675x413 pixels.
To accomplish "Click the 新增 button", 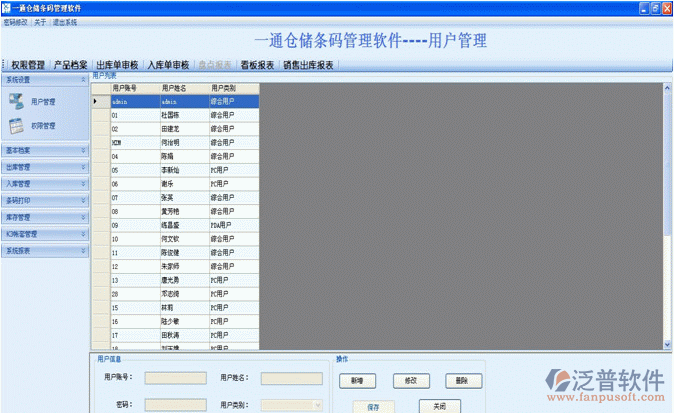I will point(357,381).
